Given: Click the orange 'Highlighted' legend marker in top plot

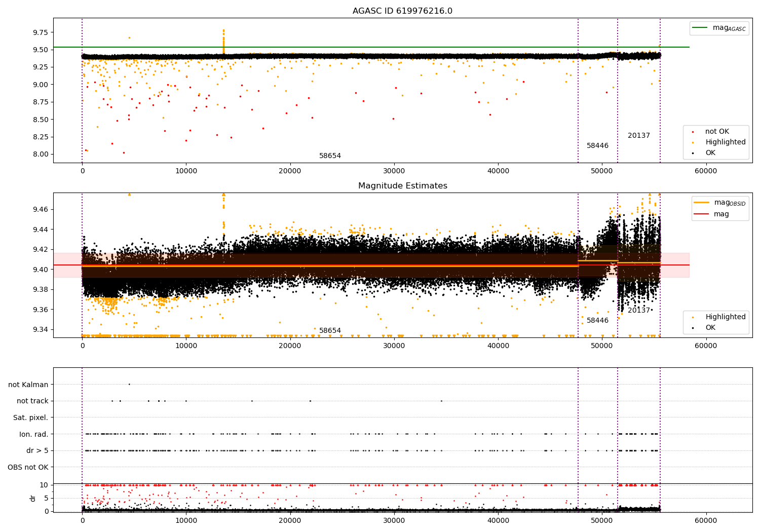Looking at the screenshot, I should (693, 142).
